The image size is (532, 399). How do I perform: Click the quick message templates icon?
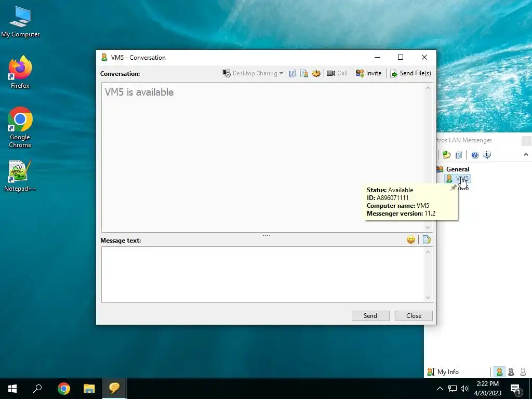[427, 240]
